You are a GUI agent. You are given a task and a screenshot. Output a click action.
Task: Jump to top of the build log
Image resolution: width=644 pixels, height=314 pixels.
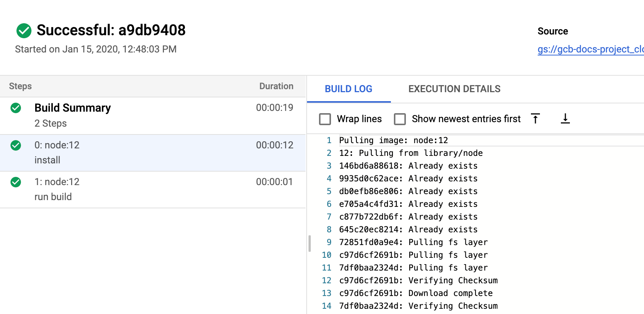click(535, 118)
